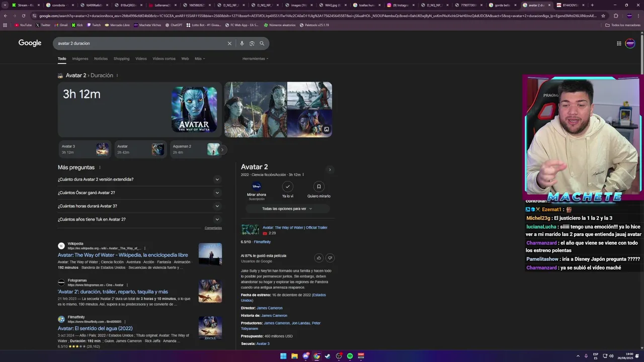Image resolution: width=644 pixels, height=362 pixels.
Task: Open File Explorer from taskbar
Action: coord(294,356)
